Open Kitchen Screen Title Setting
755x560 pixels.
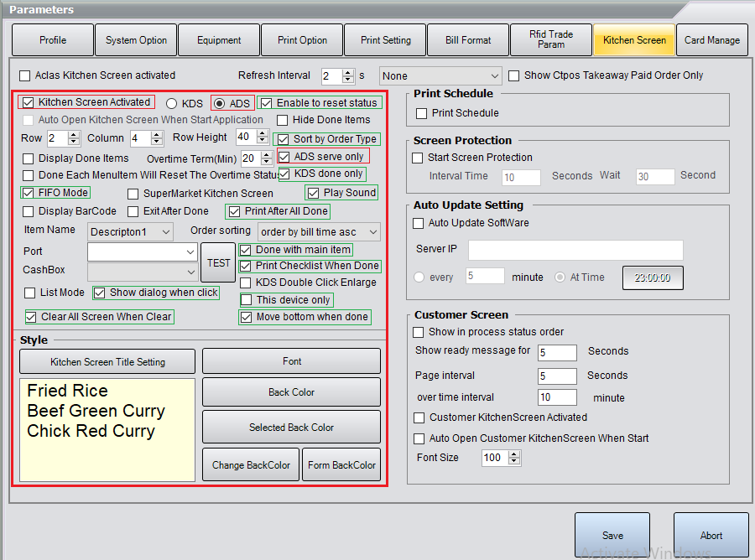pos(107,362)
